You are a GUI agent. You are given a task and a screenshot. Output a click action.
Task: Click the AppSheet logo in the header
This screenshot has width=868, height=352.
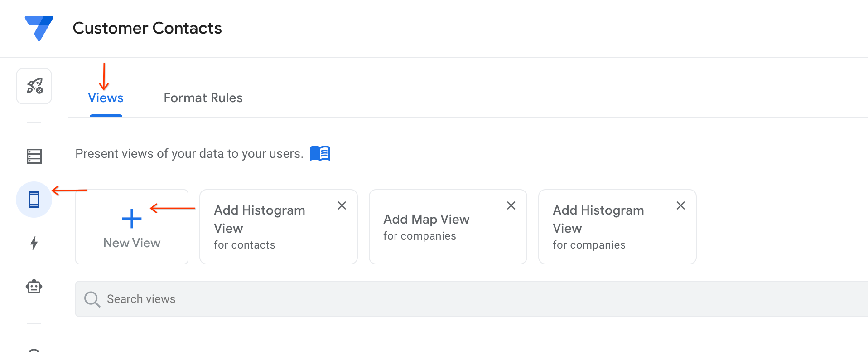(39, 28)
